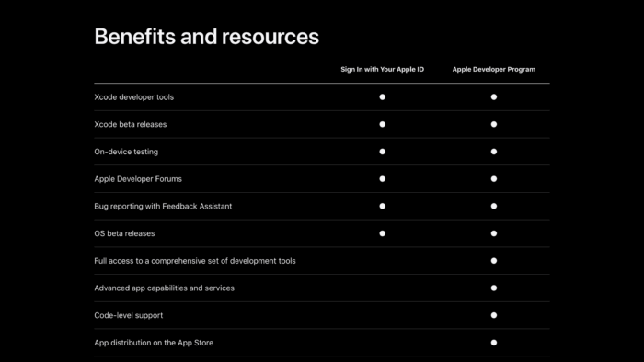Select Feedback Assistant dot in Apple ID column
The height and width of the screenshot is (362, 644).
tap(383, 206)
